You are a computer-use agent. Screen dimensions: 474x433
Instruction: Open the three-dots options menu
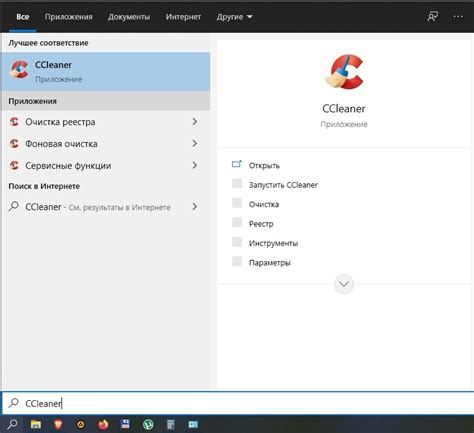(458, 16)
